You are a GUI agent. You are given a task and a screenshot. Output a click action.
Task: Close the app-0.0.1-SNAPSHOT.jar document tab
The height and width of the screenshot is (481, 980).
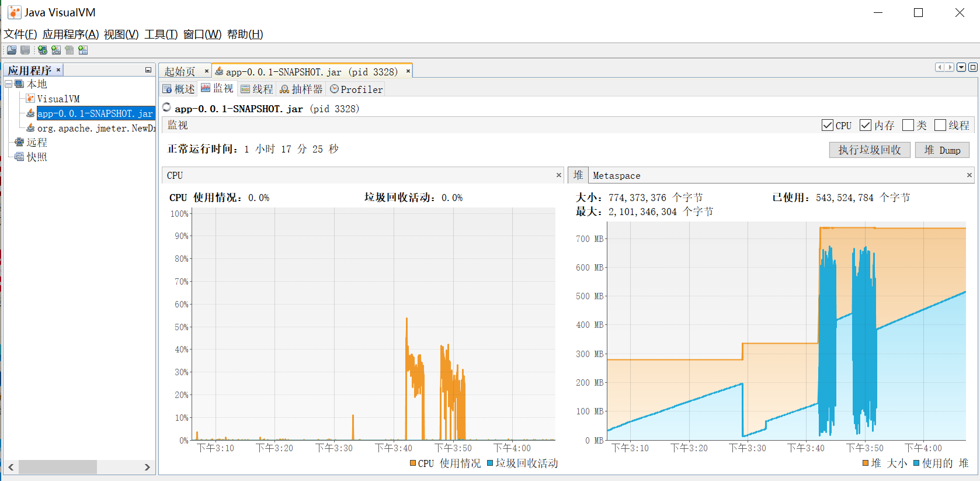[x=408, y=71]
